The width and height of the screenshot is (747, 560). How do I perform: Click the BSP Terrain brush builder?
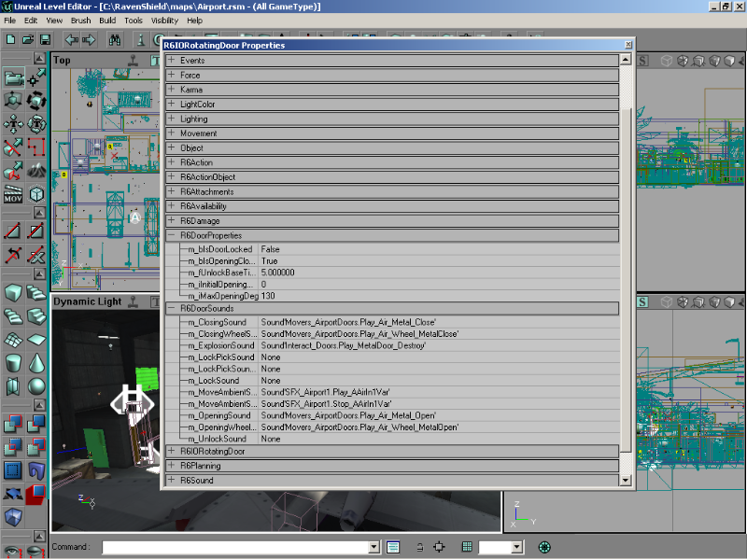pyautogui.click(x=13, y=340)
